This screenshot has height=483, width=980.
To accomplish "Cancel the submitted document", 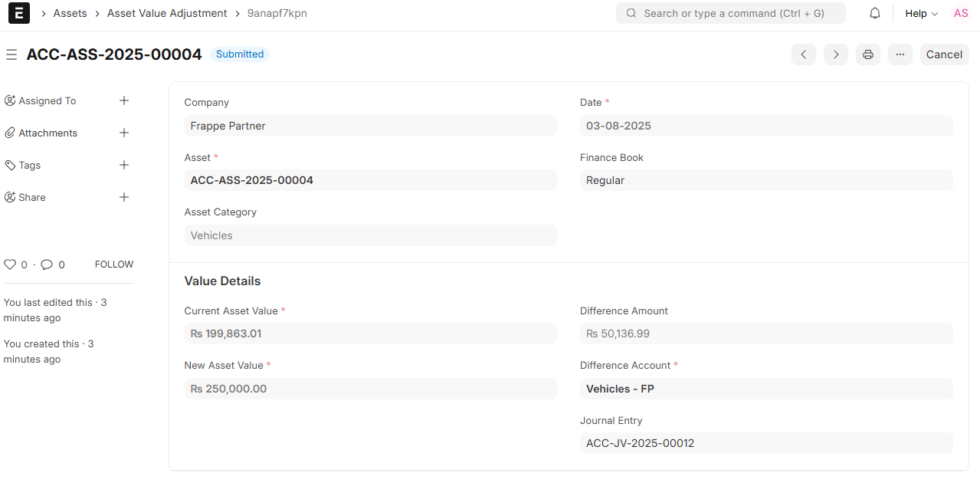I will [x=944, y=54].
